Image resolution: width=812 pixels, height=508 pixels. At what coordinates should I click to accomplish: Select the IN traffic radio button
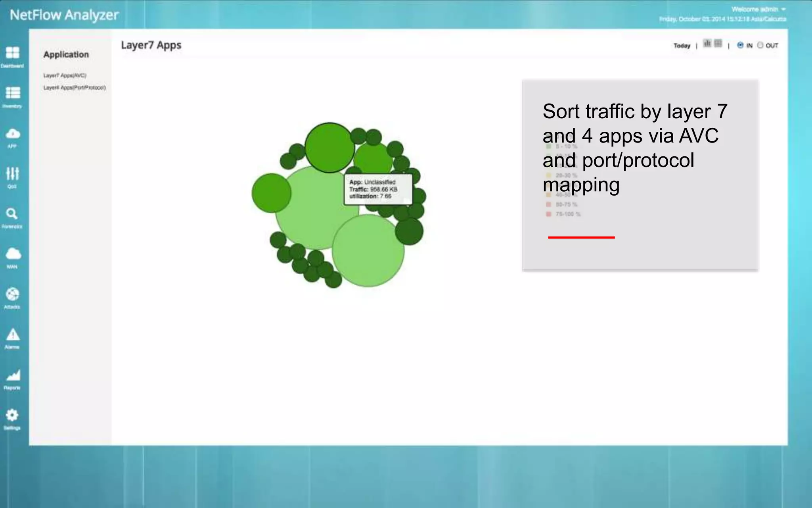tap(740, 45)
